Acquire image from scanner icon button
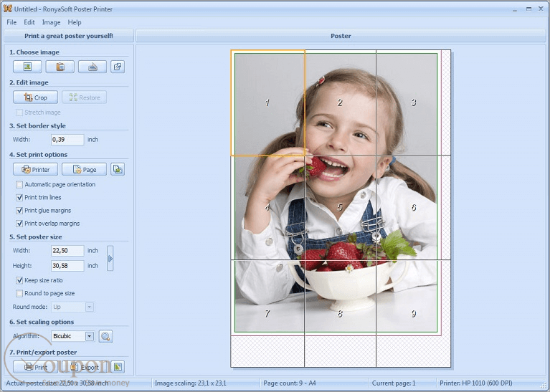 click(x=93, y=67)
